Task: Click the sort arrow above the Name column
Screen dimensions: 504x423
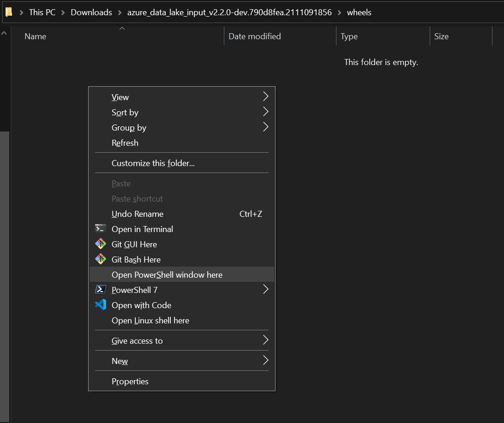Action: point(122,28)
